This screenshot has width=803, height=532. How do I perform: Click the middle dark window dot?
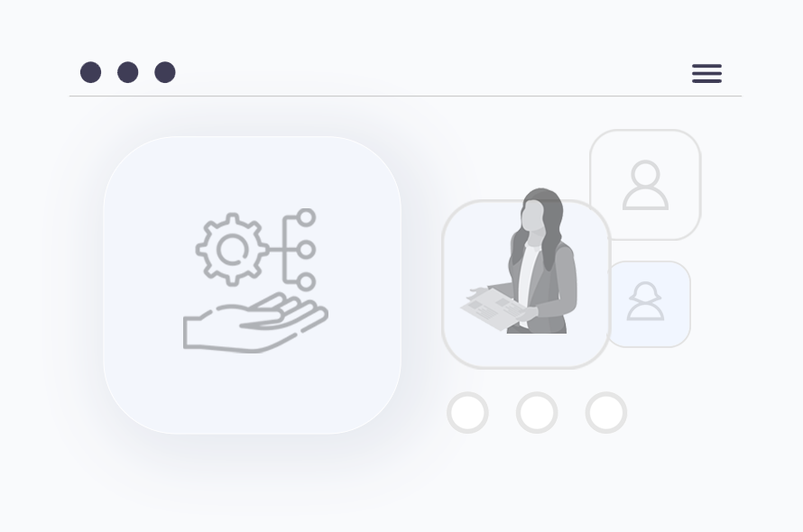point(127,72)
